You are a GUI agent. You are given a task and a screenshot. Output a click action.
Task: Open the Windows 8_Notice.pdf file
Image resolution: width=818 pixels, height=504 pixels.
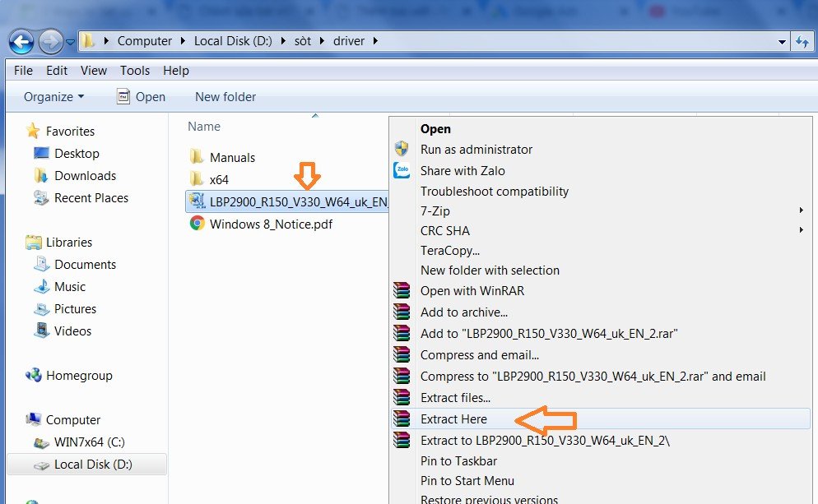coord(271,224)
